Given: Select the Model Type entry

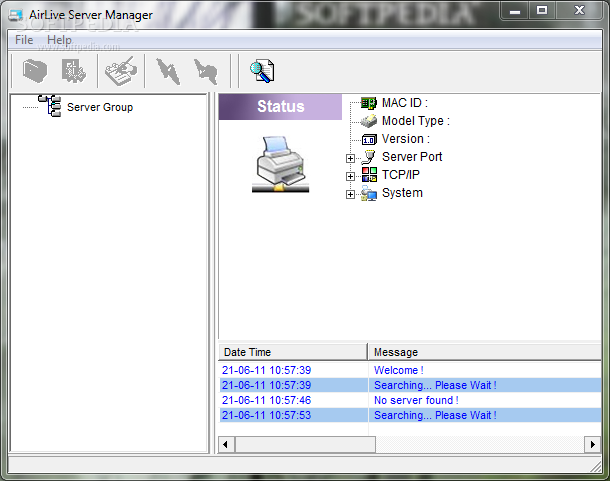Looking at the screenshot, I should click(415, 121).
